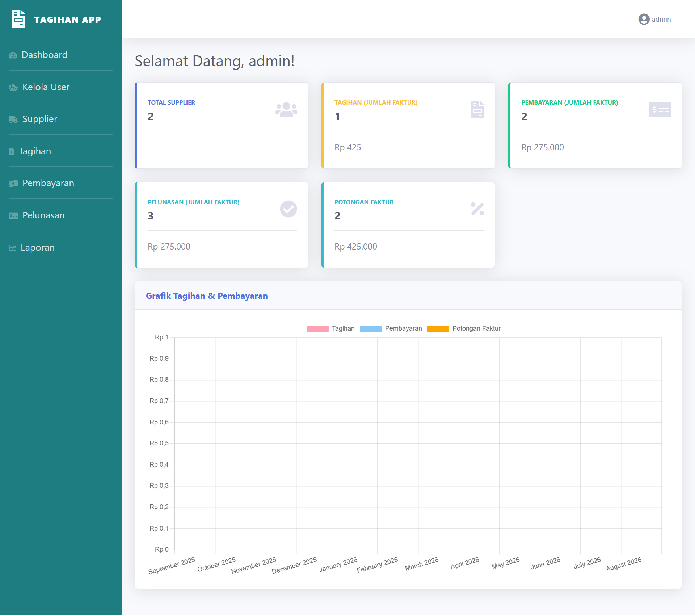Click the Potongan Faktur percent icon
Image resolution: width=695 pixels, height=616 pixels.
pyautogui.click(x=477, y=209)
